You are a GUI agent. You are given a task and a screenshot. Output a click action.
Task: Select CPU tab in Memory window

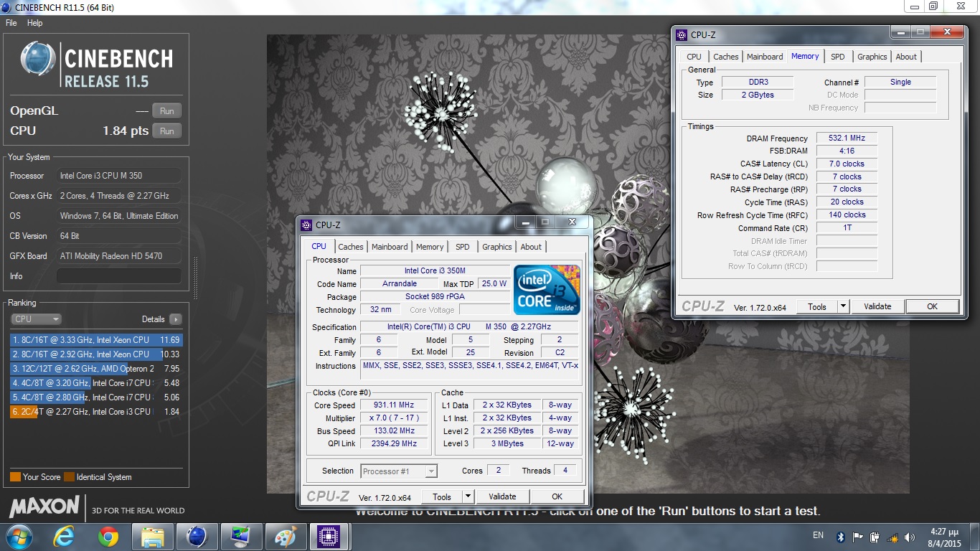[694, 57]
